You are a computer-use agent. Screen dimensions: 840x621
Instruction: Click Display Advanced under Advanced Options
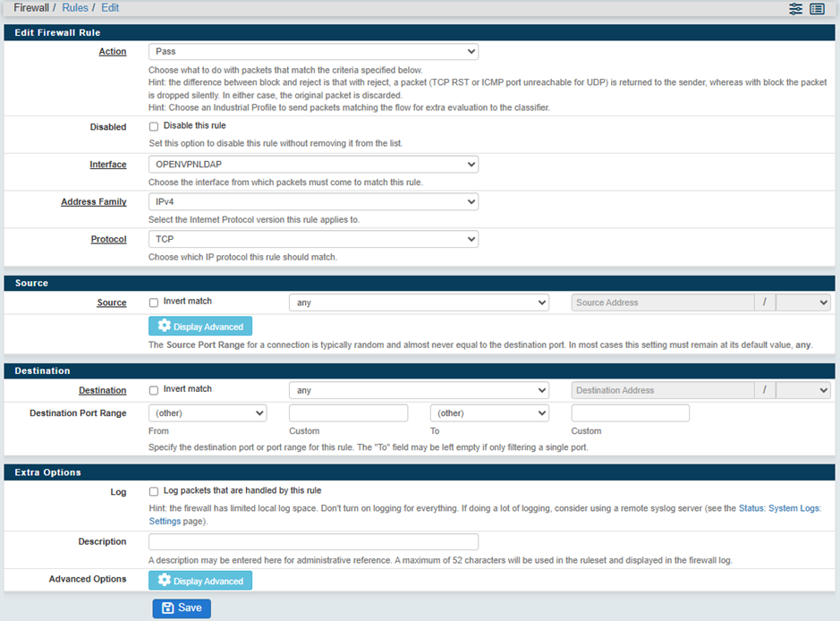pos(200,581)
